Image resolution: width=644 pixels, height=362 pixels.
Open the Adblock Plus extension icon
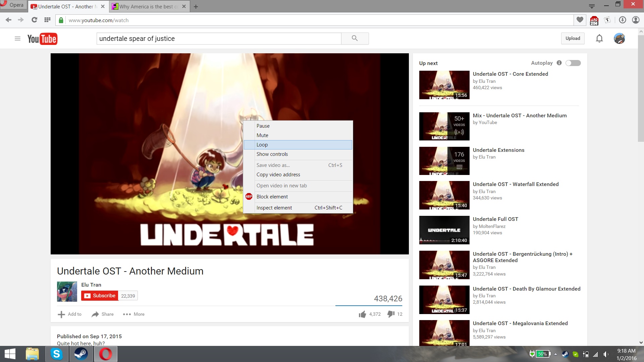pos(594,20)
